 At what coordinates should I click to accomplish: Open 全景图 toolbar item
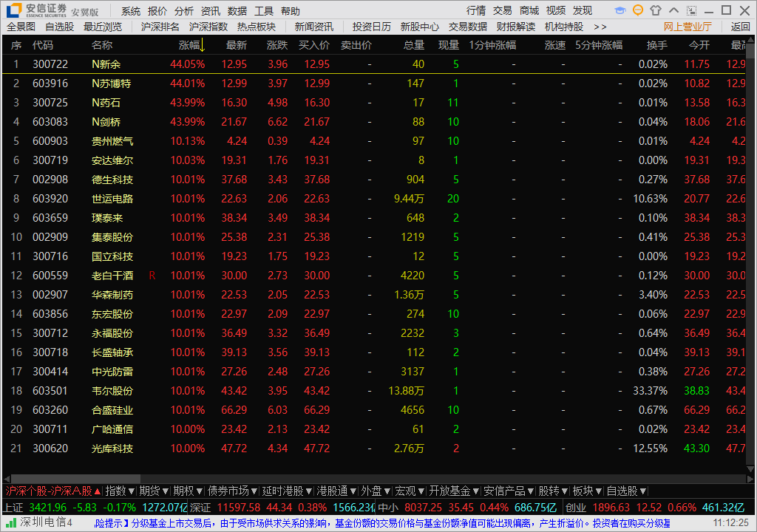pos(21,27)
